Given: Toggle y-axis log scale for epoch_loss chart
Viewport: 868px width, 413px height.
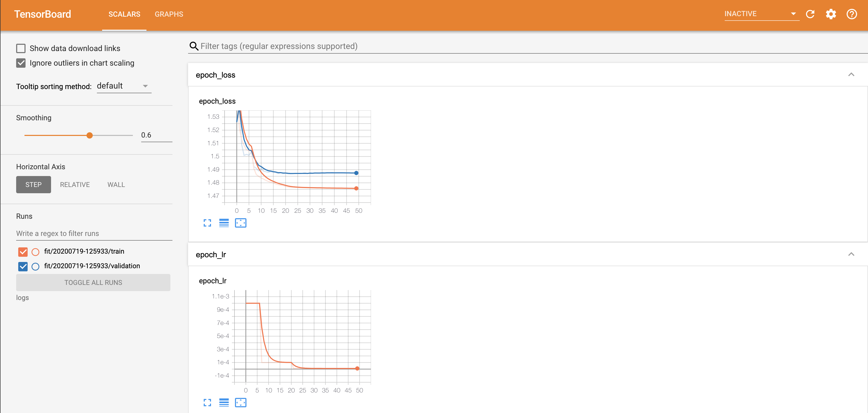Looking at the screenshot, I should pos(224,223).
